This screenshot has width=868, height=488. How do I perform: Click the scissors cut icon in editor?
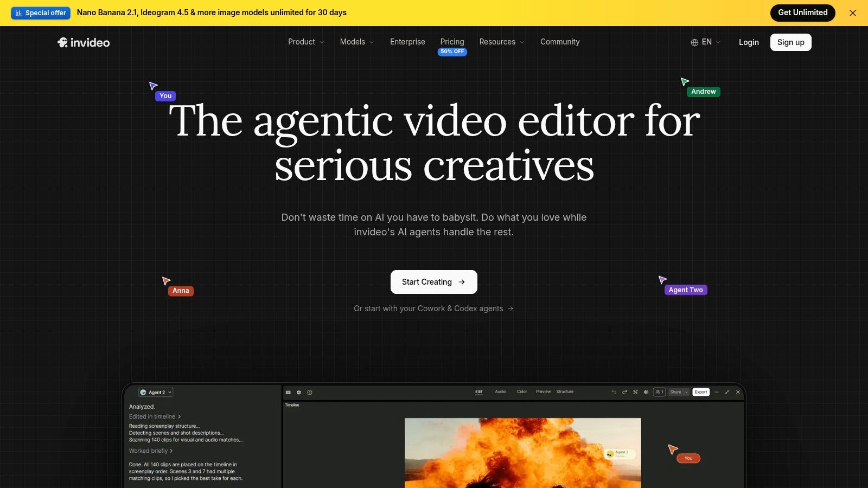coord(635,392)
